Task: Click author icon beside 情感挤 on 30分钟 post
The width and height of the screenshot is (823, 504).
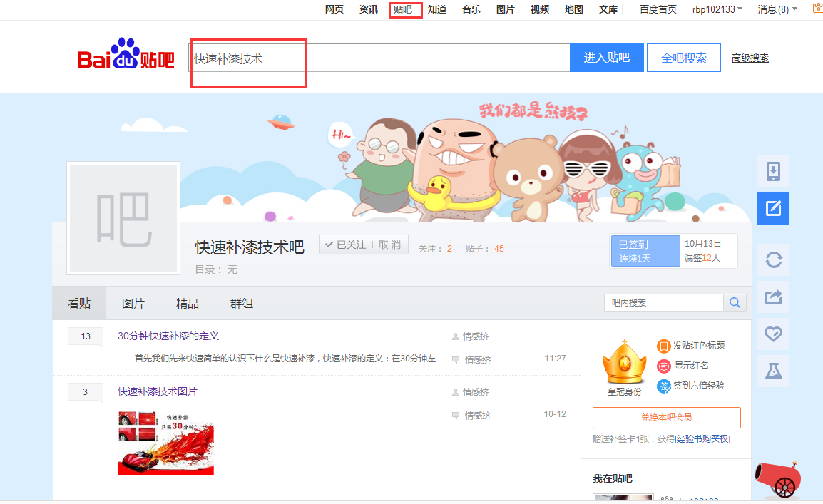Action: click(x=456, y=336)
